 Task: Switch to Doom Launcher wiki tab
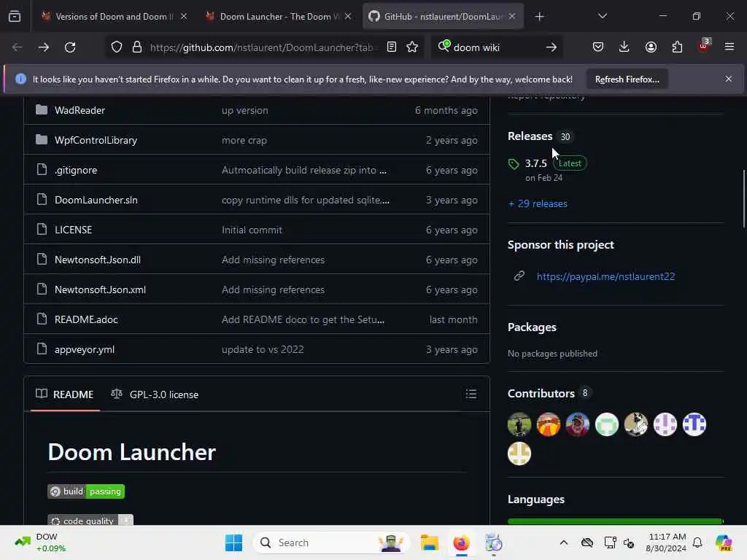pos(279,17)
